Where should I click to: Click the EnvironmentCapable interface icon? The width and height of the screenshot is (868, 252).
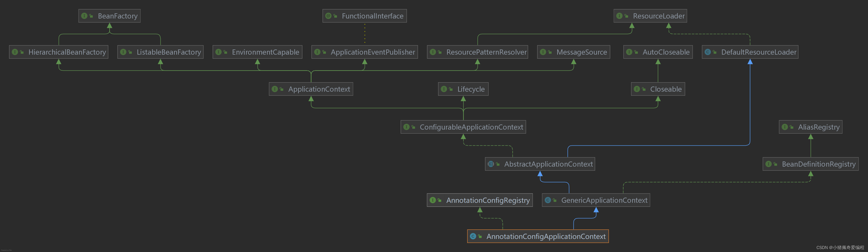point(218,52)
